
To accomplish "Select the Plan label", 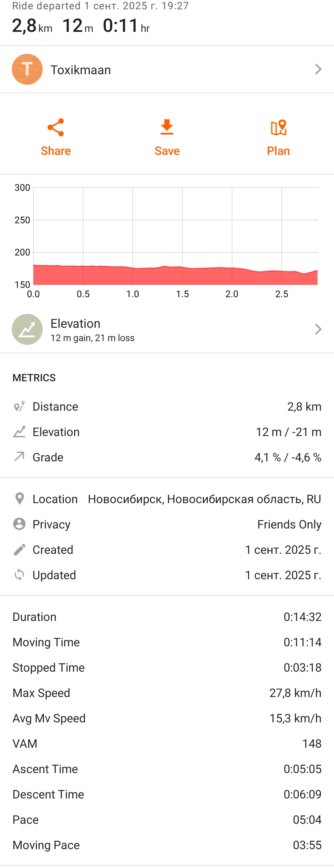I will (278, 151).
